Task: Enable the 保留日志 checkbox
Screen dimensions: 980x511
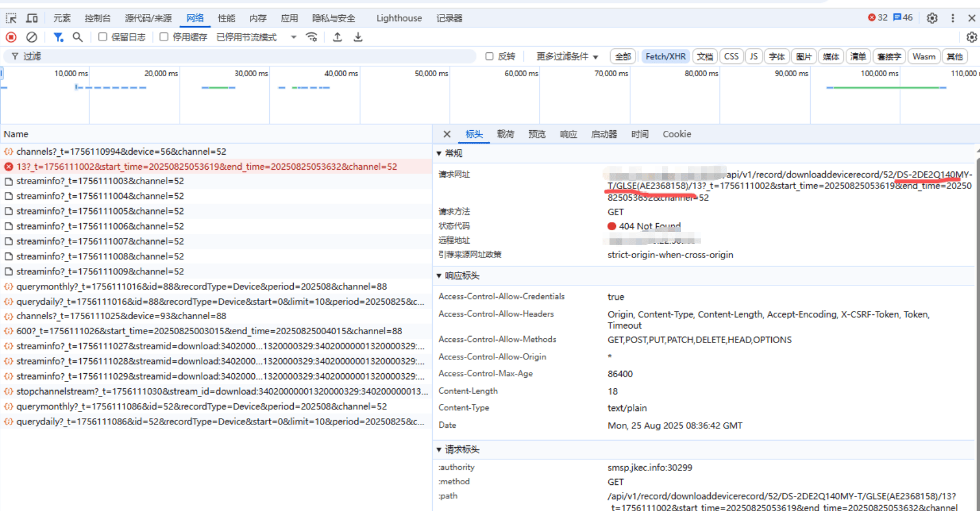Action: (x=102, y=37)
